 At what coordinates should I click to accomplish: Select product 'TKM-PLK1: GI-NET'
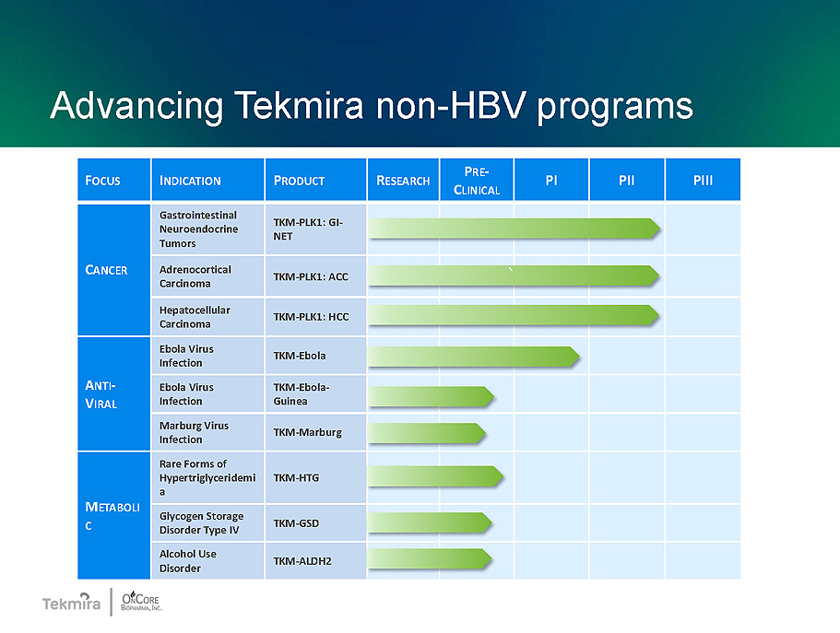pos(316,229)
